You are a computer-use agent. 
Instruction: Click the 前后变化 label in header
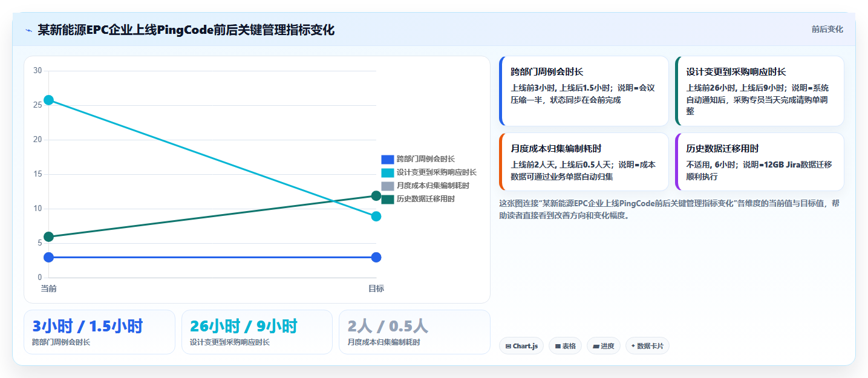pos(827,30)
